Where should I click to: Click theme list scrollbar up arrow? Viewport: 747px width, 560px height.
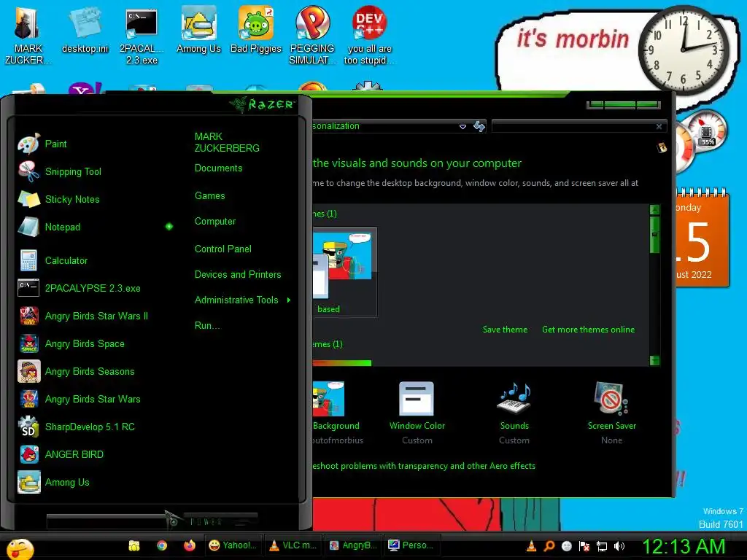(x=654, y=209)
